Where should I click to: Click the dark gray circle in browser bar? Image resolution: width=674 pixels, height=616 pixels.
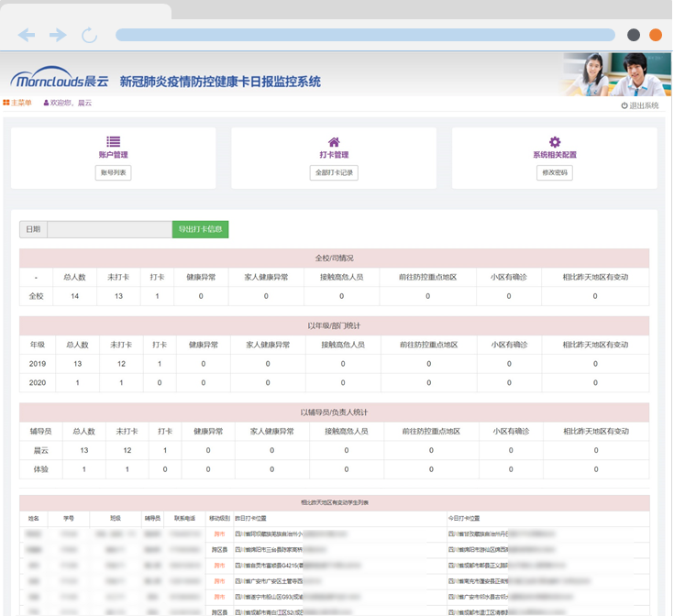(634, 35)
